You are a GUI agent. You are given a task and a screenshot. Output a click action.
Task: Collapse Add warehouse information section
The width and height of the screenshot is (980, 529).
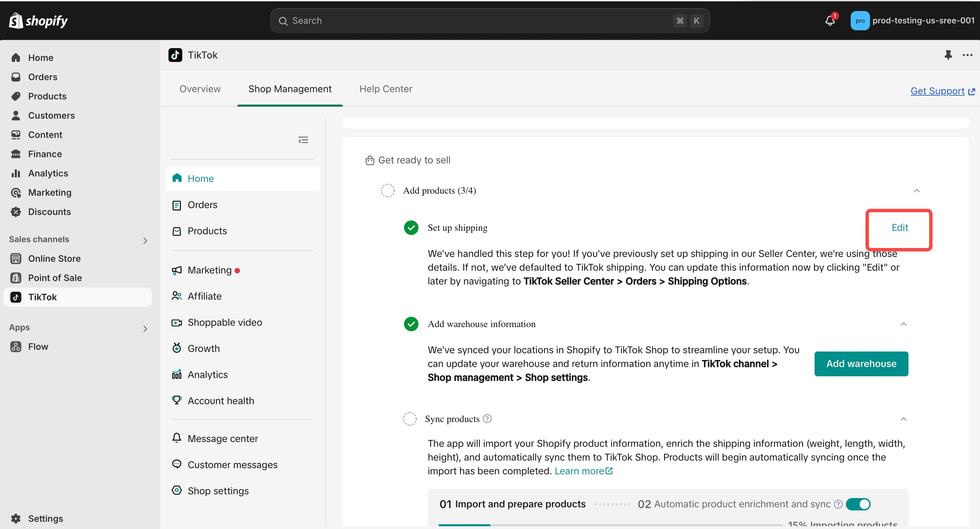click(904, 324)
